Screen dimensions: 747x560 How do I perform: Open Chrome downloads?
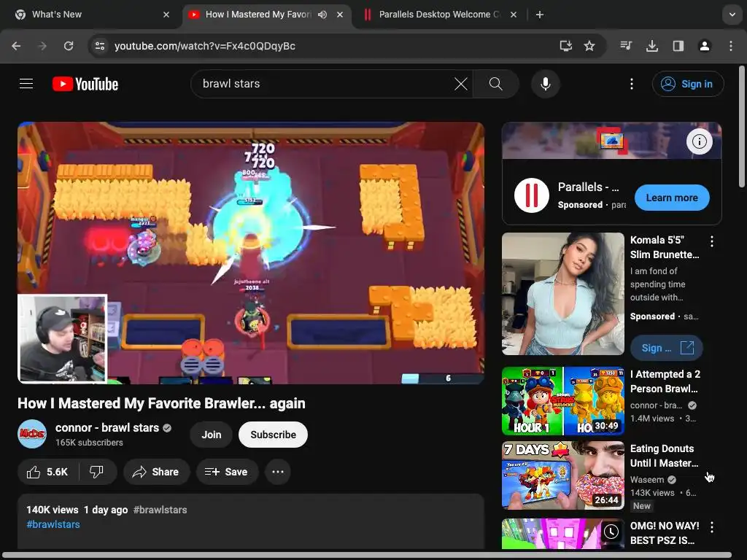click(652, 46)
